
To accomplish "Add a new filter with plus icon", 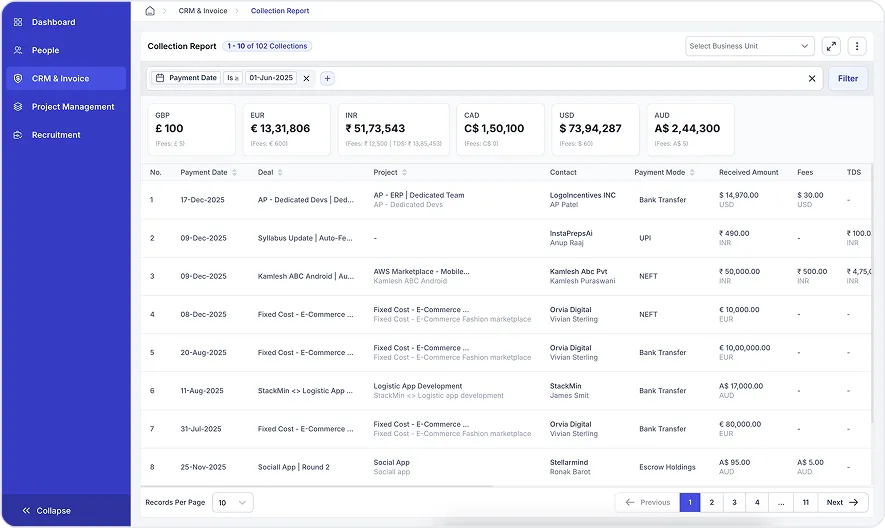I will pos(327,78).
